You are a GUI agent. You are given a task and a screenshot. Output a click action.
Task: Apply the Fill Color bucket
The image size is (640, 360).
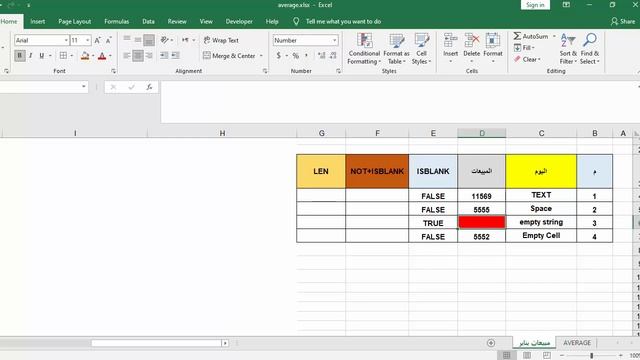[x=85, y=56]
